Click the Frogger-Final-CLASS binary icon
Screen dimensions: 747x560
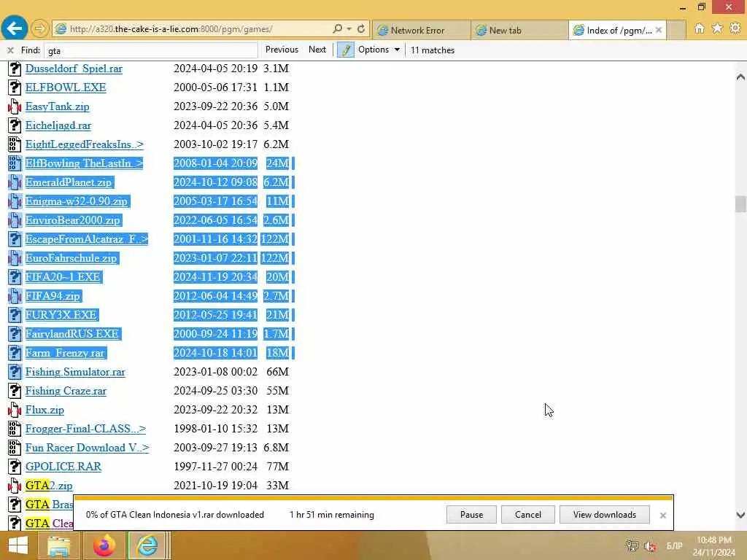click(15, 429)
